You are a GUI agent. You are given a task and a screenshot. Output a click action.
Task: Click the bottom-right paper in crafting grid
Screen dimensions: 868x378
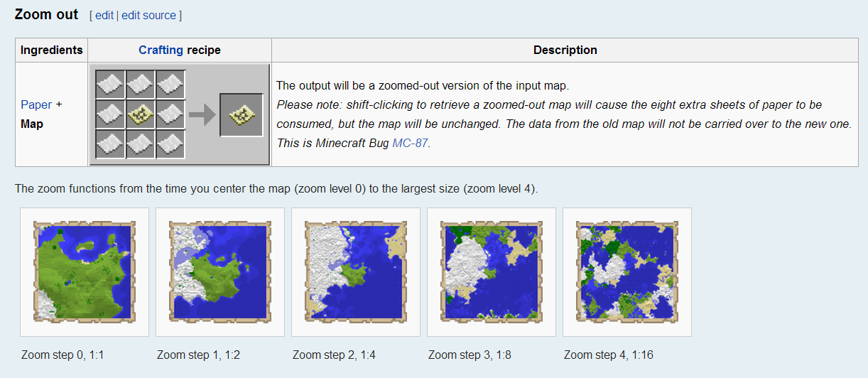pos(170,144)
